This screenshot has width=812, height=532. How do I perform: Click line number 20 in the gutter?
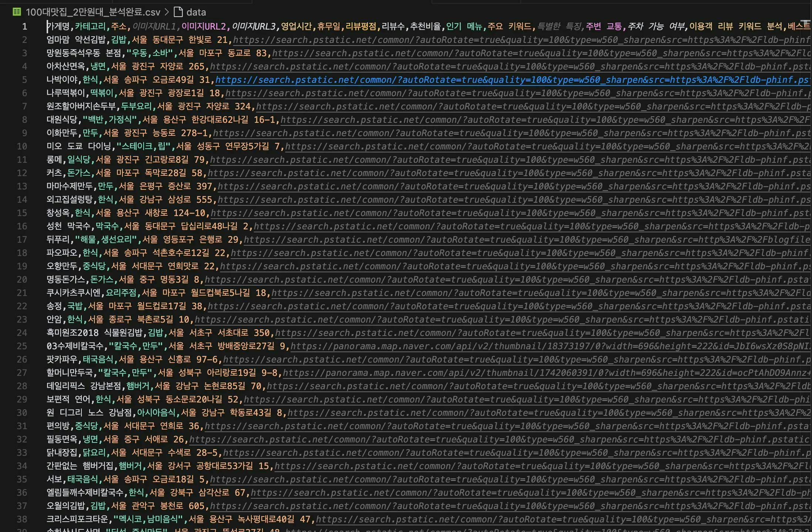[x=22, y=280]
